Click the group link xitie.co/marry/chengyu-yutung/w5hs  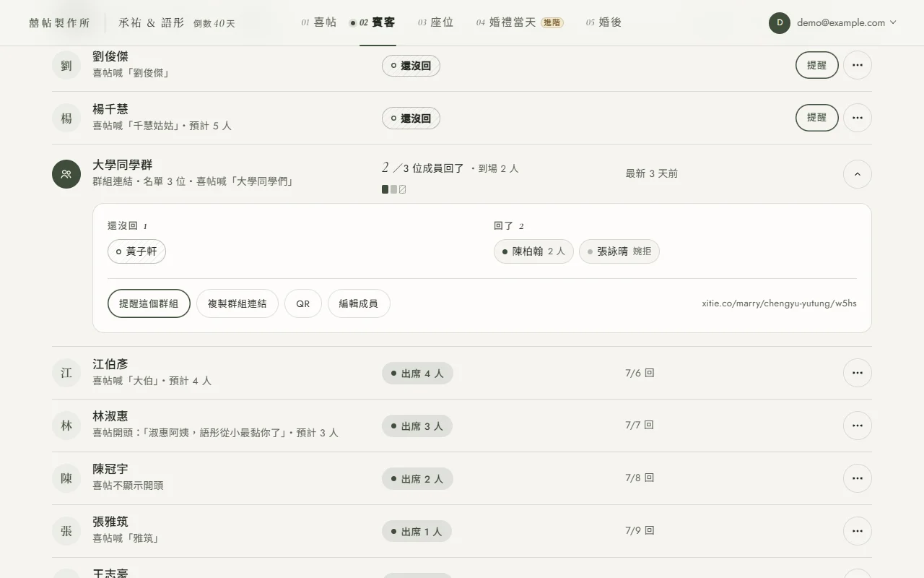coord(779,303)
